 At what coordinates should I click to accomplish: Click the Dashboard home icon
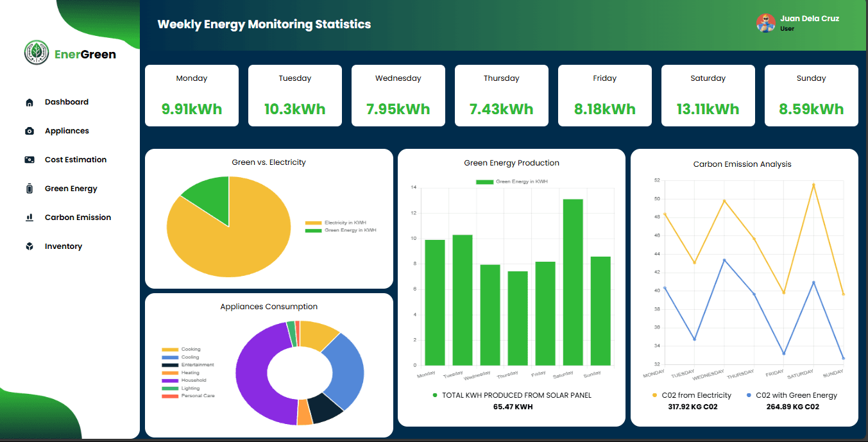click(x=29, y=103)
